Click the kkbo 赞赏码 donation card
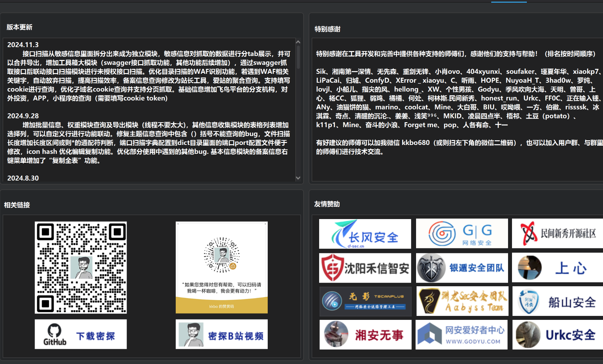Image resolution: width=603 pixels, height=364 pixels. (222, 267)
